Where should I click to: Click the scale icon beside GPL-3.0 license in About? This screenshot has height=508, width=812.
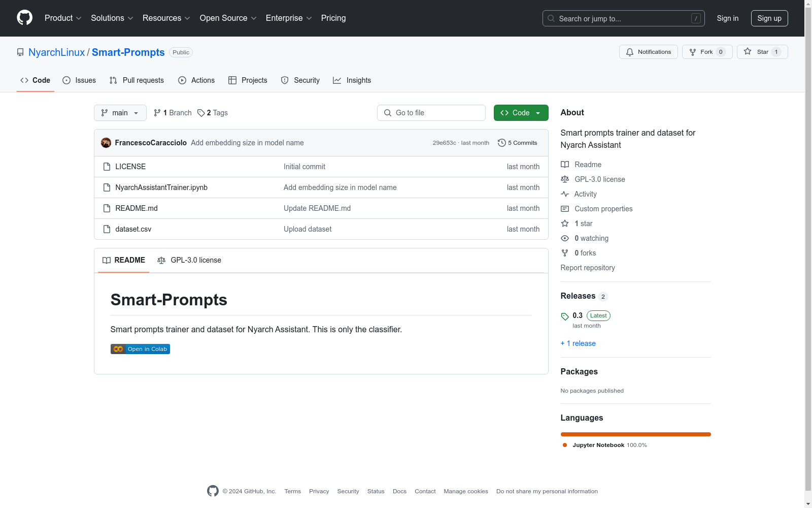(x=565, y=179)
